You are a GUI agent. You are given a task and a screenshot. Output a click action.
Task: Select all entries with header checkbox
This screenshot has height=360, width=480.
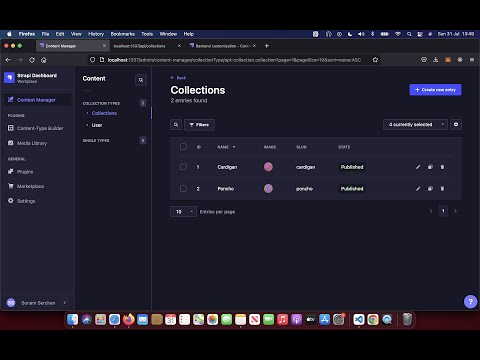pos(183,147)
